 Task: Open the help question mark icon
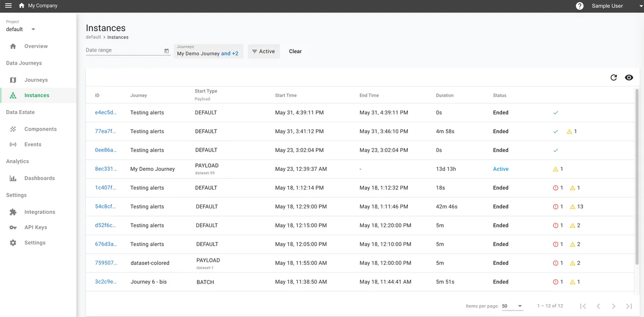pos(579,5)
